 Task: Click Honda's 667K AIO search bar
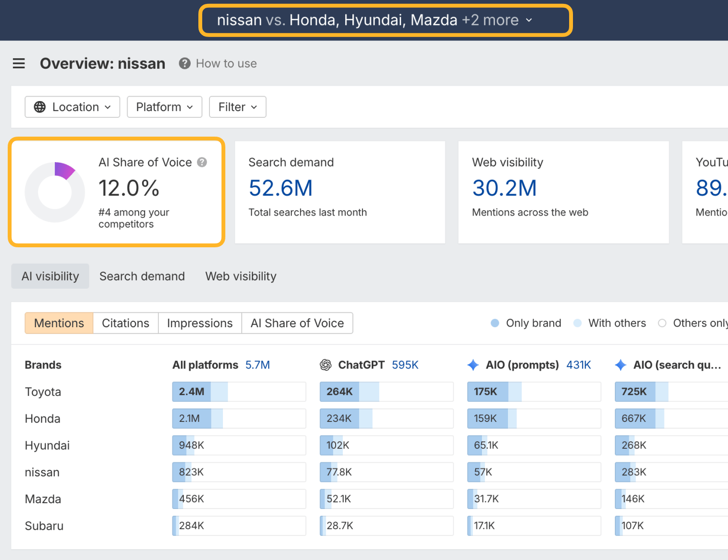coord(671,419)
